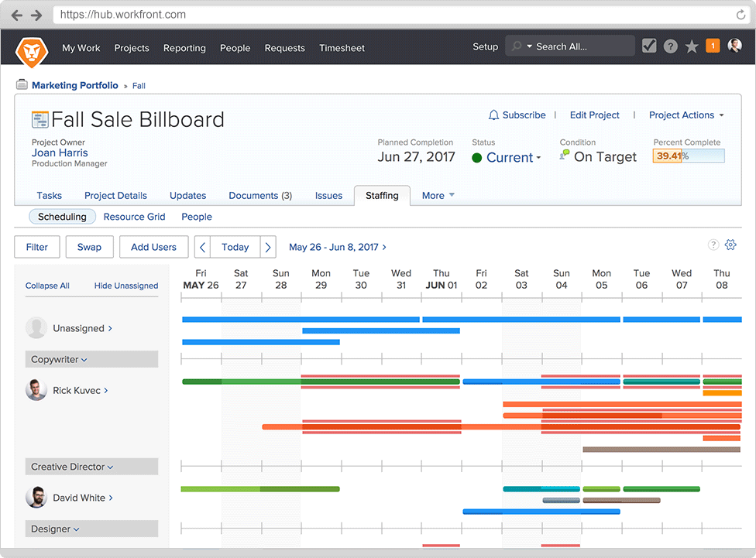Click the scheduling help question icon
Image resolution: width=756 pixels, height=558 pixels.
[x=713, y=245]
